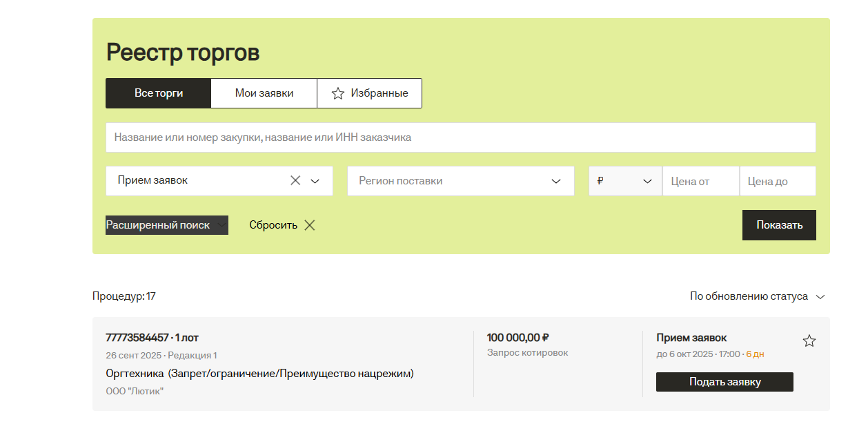Open the 'Мои заявки' tab
868x422 pixels.
pos(264,93)
